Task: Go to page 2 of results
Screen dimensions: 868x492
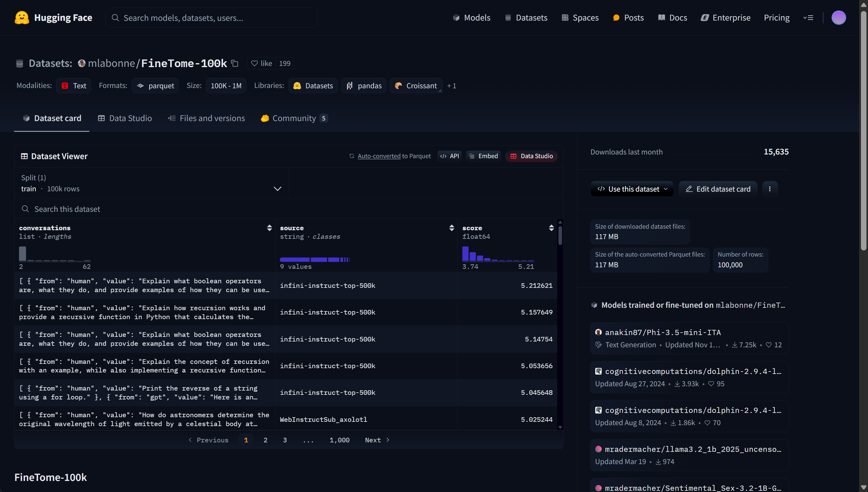Action: tap(265, 440)
